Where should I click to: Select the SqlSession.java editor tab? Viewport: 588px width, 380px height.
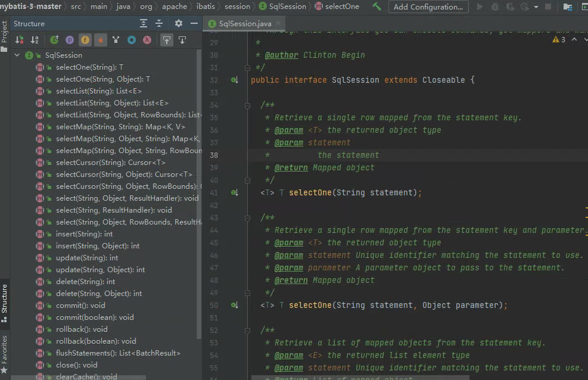click(245, 24)
